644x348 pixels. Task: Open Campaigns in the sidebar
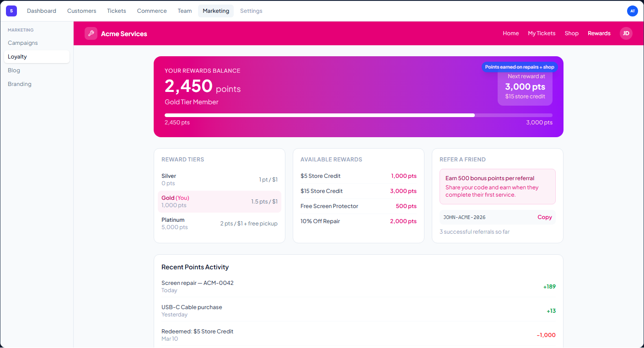[37, 43]
